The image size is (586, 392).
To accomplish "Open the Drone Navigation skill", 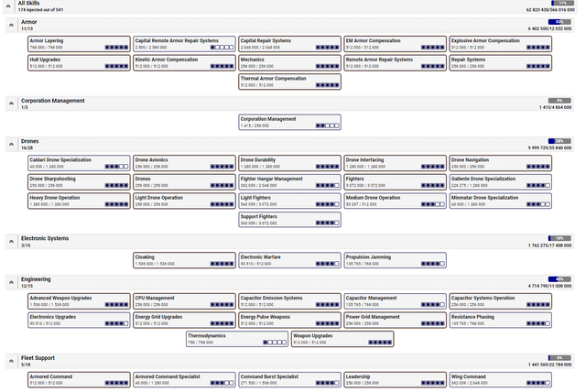I will coord(501,163).
